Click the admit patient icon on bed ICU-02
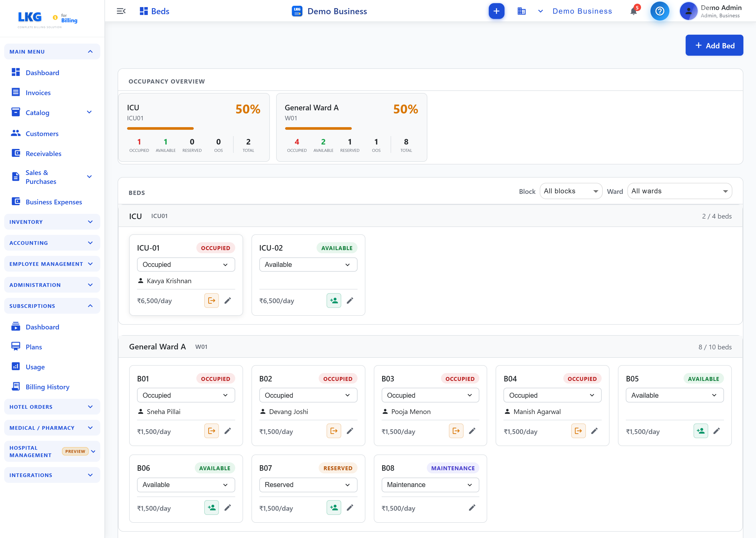 tap(334, 301)
